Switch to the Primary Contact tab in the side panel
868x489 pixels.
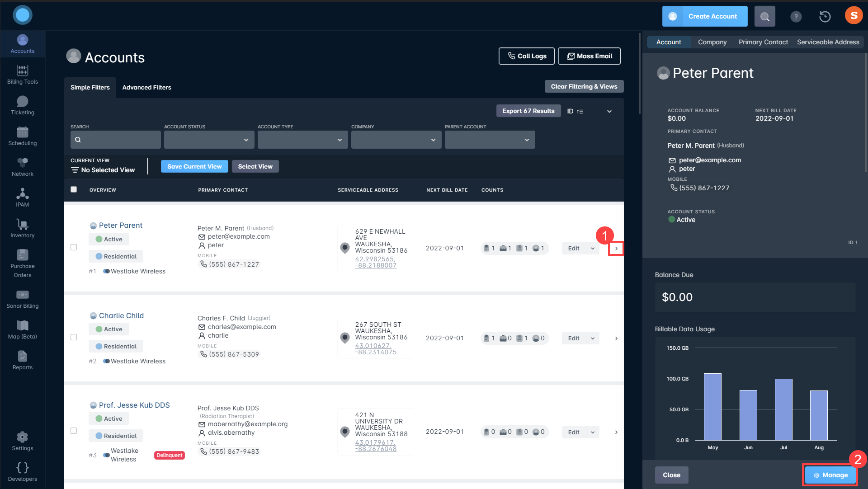763,42
